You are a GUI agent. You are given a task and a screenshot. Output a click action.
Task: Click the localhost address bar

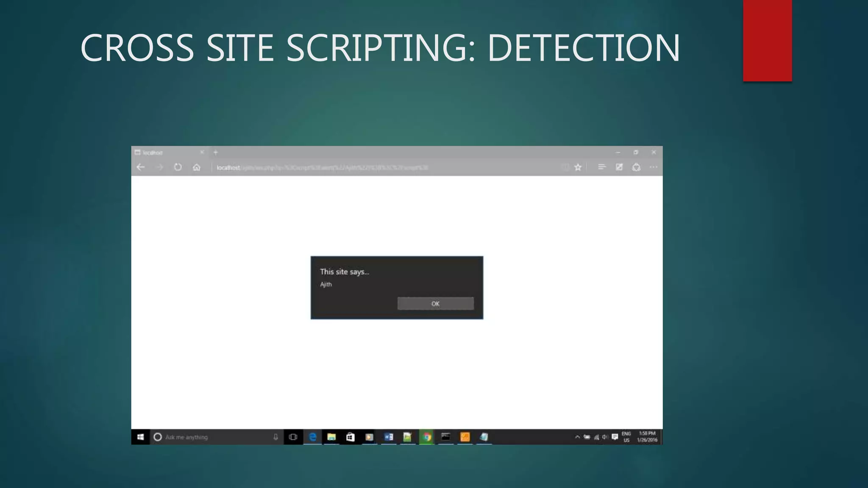tap(384, 168)
